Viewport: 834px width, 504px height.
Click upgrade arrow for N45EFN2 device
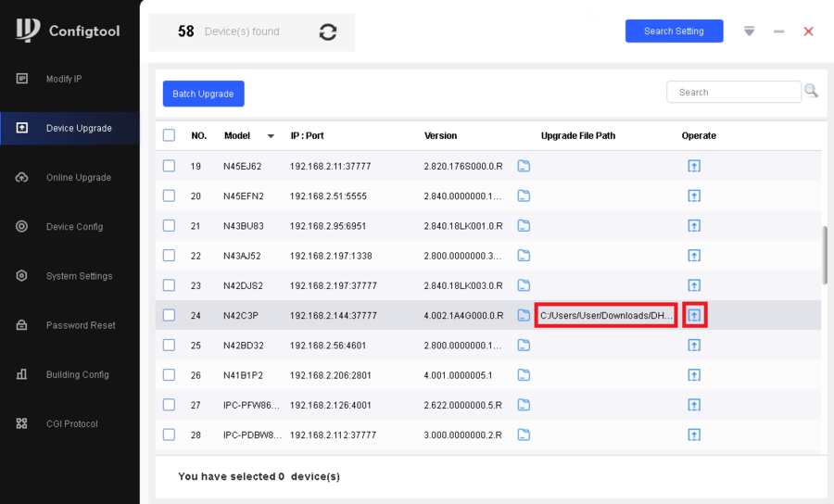click(694, 195)
